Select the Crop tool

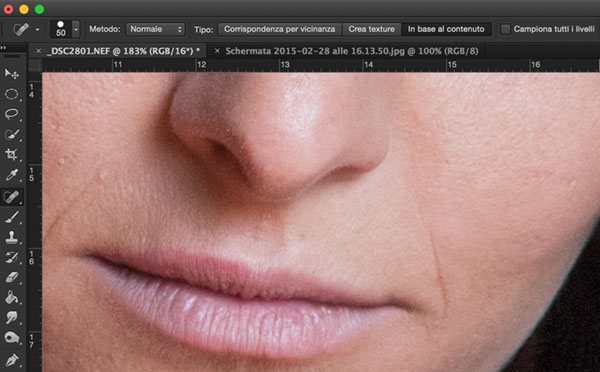click(11, 155)
